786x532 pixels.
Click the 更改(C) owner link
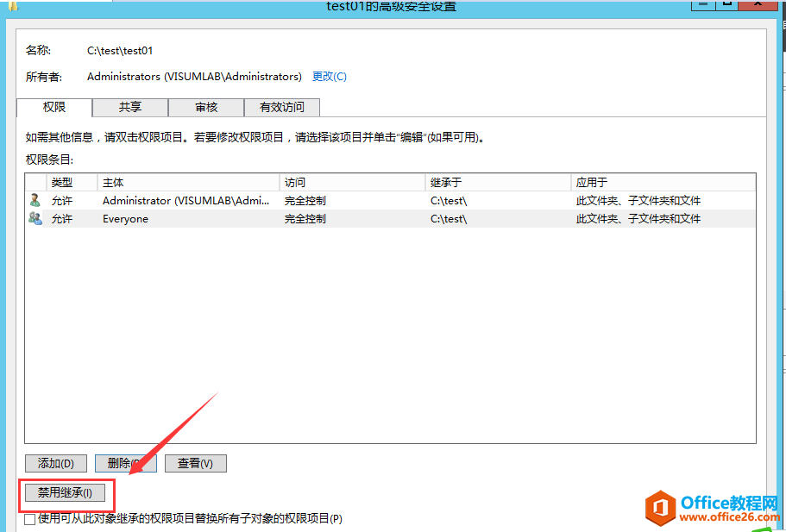tap(329, 77)
